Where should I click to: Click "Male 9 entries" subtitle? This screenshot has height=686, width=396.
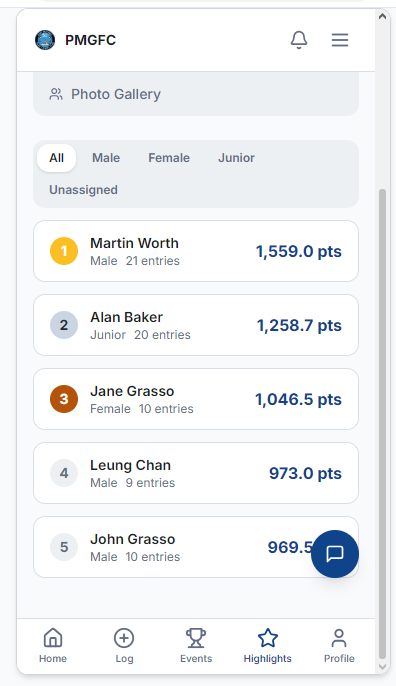(x=133, y=483)
